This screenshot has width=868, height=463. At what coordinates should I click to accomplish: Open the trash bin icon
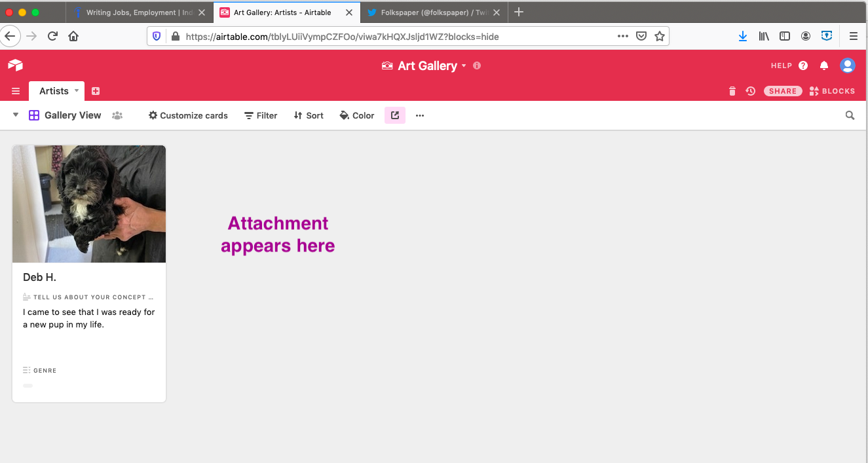click(x=732, y=91)
